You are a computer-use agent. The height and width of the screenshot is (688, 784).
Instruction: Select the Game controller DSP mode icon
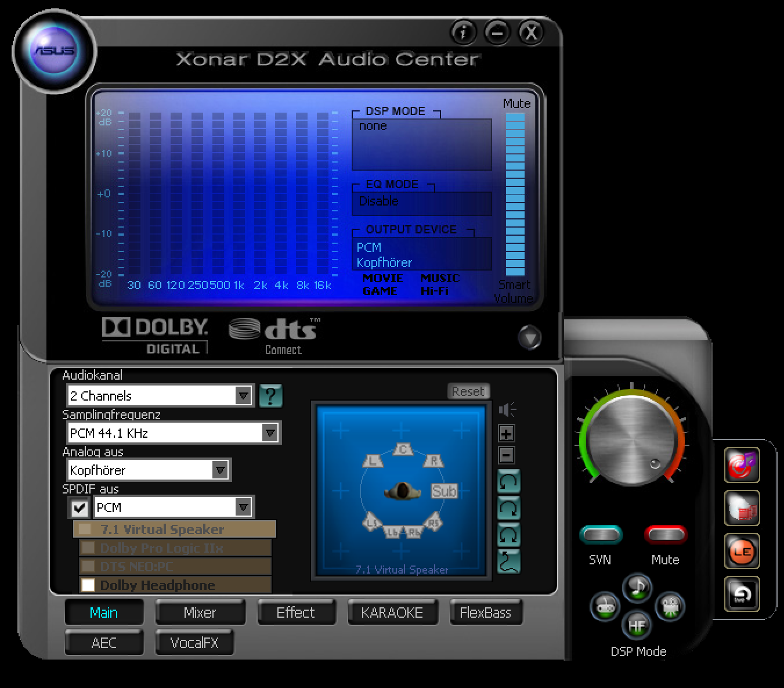605,607
